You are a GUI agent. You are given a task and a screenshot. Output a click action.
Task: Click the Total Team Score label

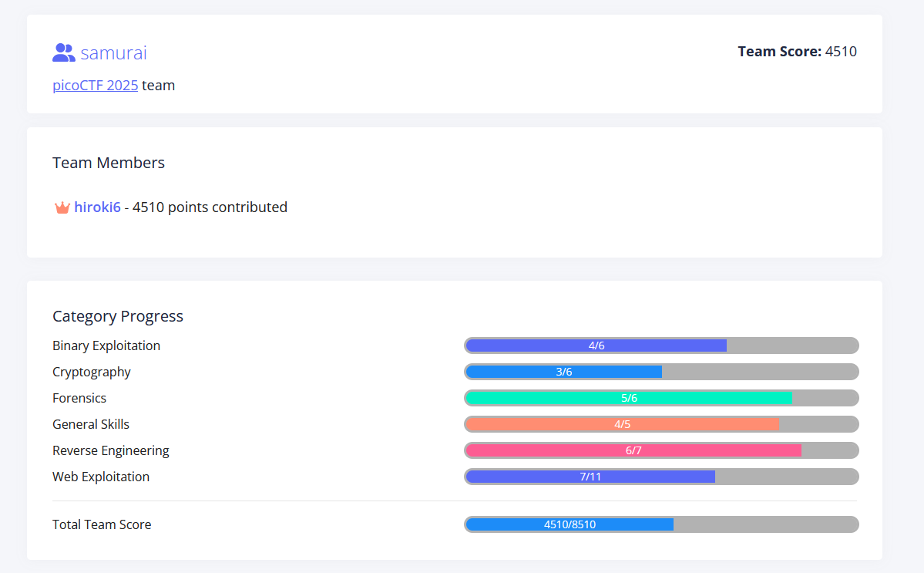click(x=102, y=524)
